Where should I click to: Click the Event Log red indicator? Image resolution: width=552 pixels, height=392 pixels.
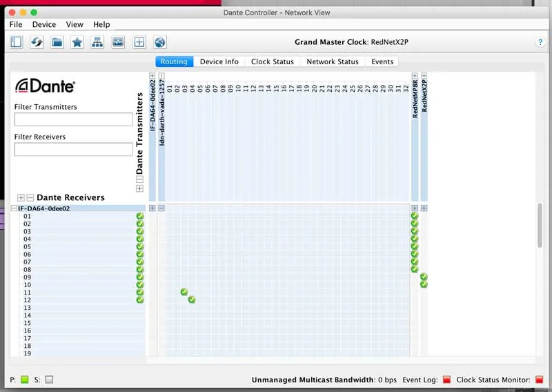446,380
